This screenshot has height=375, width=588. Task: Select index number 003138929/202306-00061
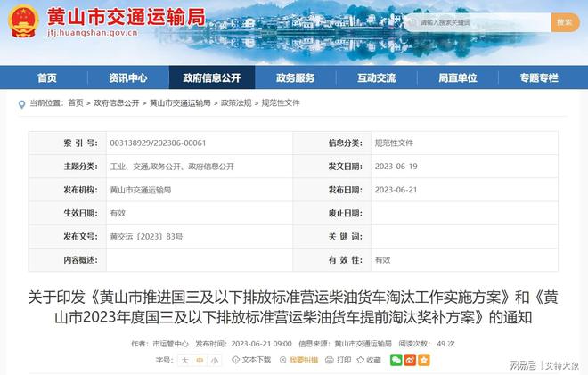(x=158, y=143)
